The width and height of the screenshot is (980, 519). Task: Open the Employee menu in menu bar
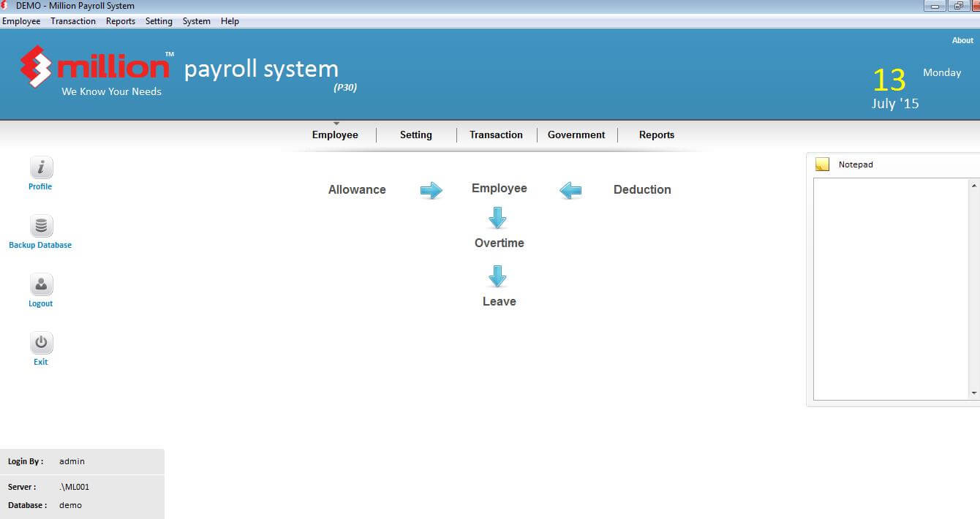click(21, 21)
